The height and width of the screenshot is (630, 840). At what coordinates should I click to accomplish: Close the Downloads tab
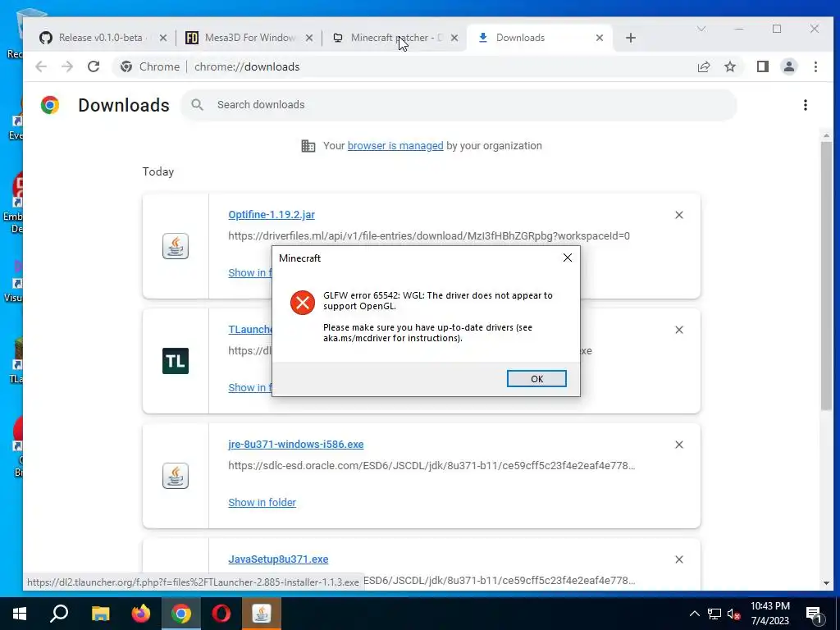pos(600,38)
